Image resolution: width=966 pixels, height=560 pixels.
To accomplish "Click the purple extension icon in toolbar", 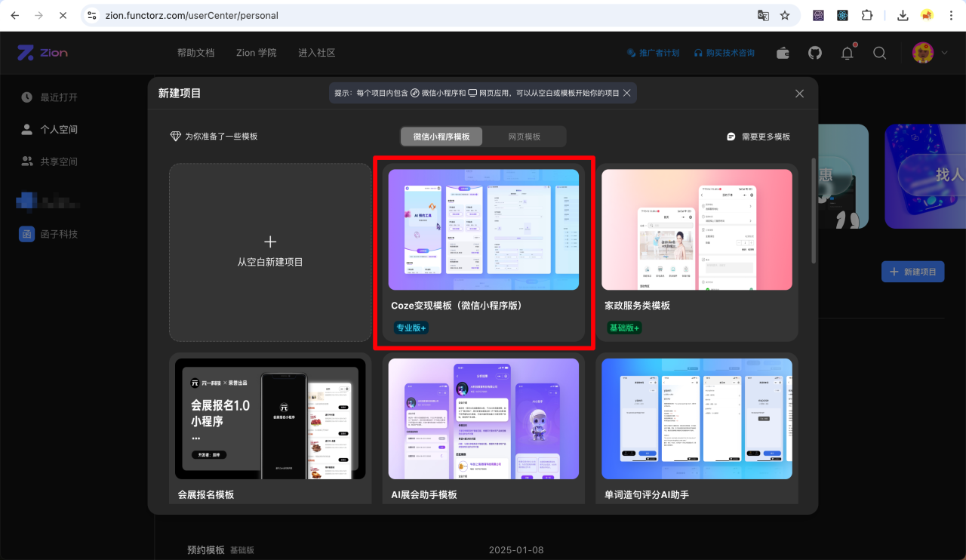I will (818, 15).
